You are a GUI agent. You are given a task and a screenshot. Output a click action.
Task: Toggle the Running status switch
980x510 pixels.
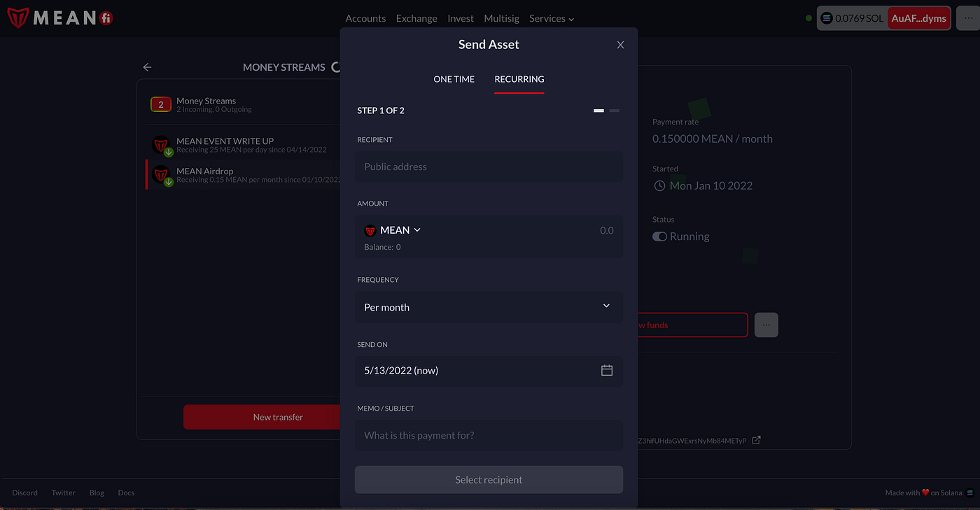(x=659, y=236)
